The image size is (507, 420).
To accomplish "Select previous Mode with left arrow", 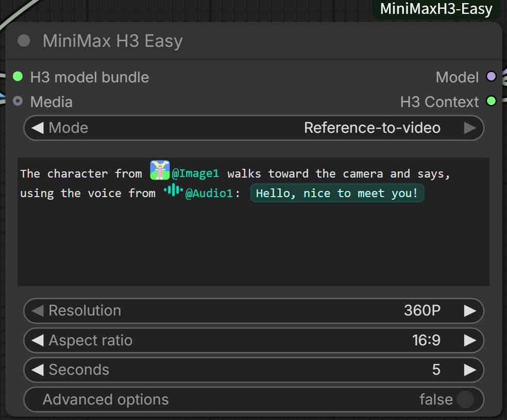I will [x=38, y=128].
